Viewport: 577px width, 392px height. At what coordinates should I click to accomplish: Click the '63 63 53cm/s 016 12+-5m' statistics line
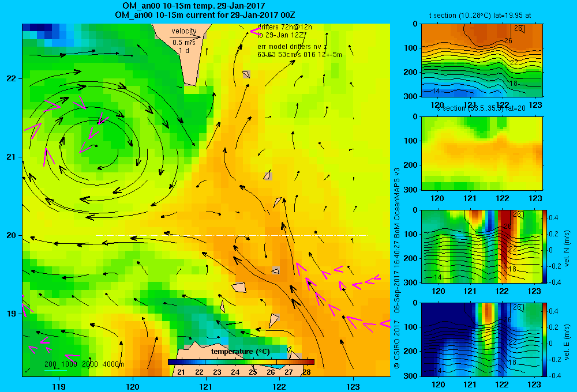point(299,55)
